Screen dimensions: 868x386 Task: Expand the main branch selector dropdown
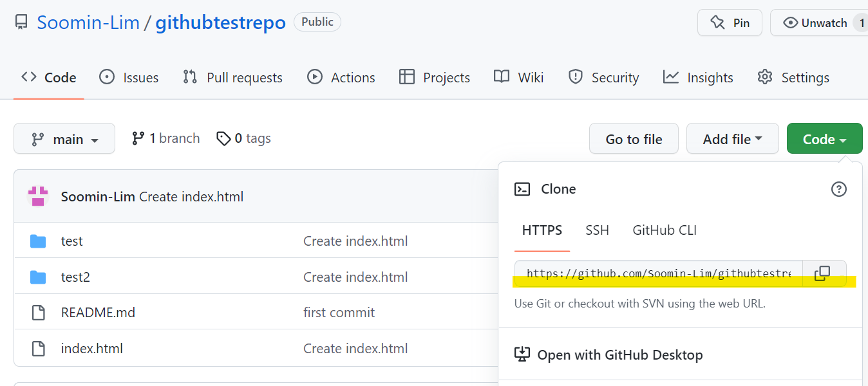(64, 138)
